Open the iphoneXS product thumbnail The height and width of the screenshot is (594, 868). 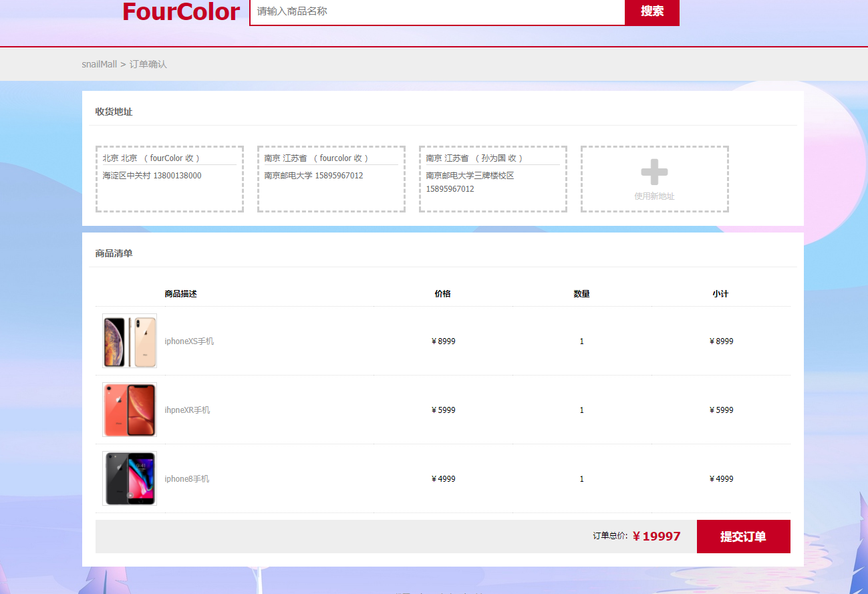coord(130,341)
